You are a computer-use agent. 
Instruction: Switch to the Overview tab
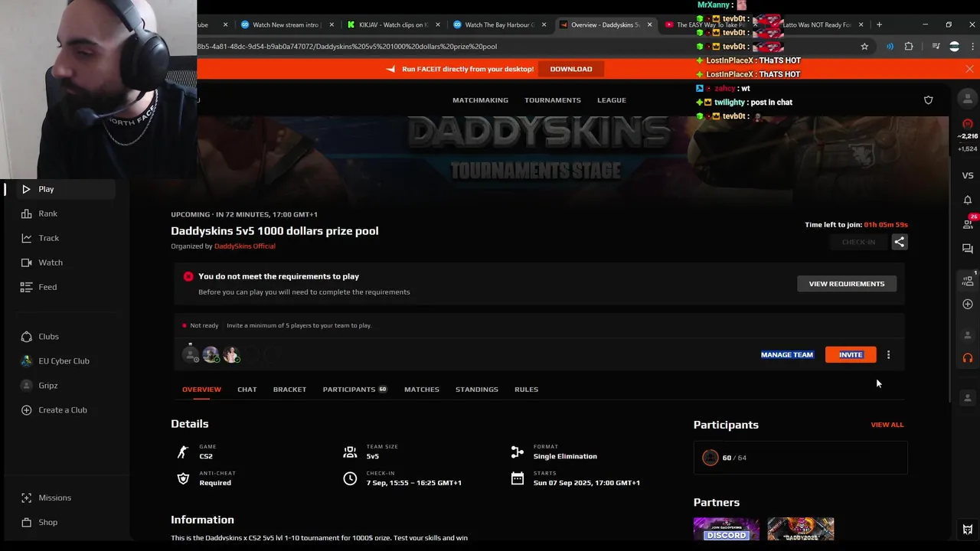(x=201, y=390)
